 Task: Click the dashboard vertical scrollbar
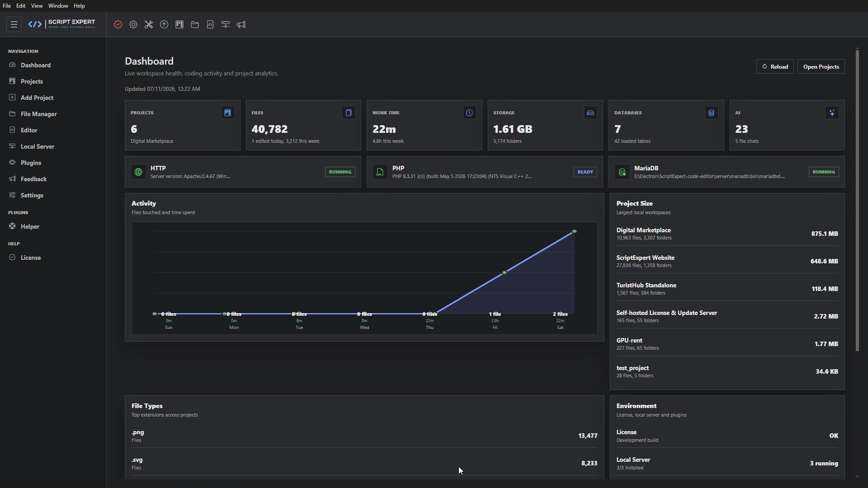[857, 200]
